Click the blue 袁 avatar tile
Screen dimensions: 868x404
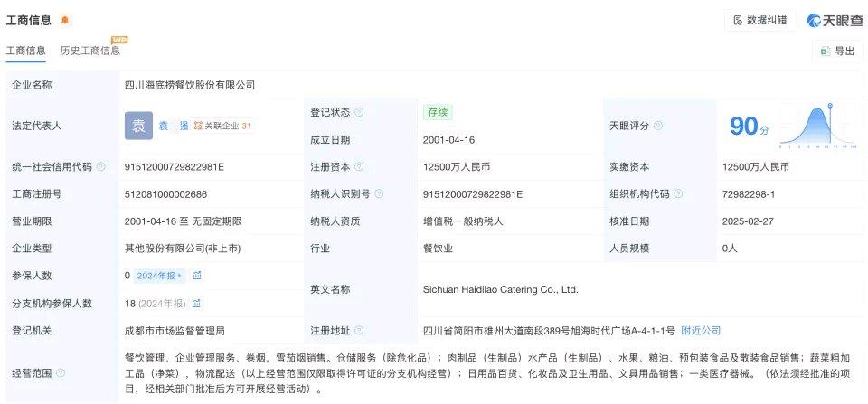[138, 126]
